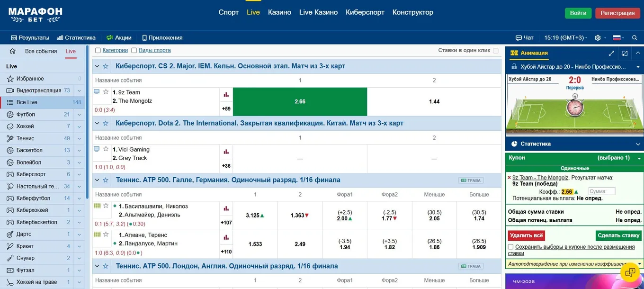Favorite the ATP 500 London category star
Screen dimensions: 644x289
point(106,266)
